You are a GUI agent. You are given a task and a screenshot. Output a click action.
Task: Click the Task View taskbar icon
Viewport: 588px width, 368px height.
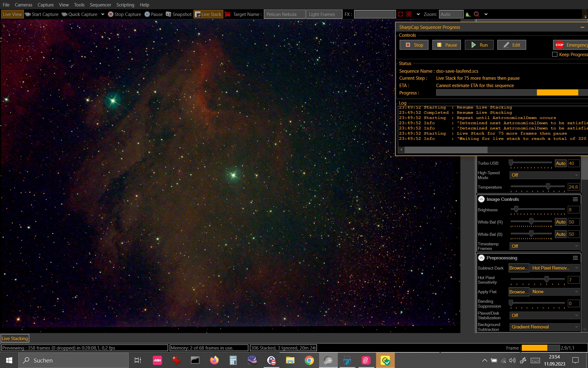click(138, 360)
